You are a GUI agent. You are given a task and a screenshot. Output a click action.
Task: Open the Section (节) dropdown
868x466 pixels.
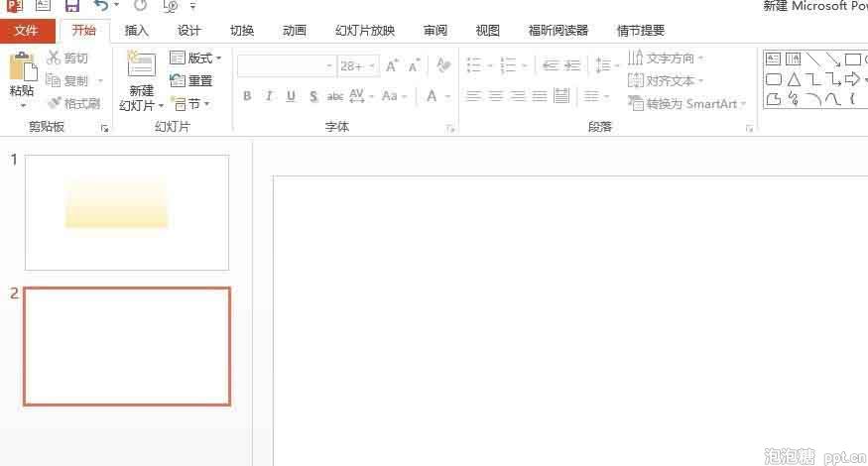pos(190,103)
